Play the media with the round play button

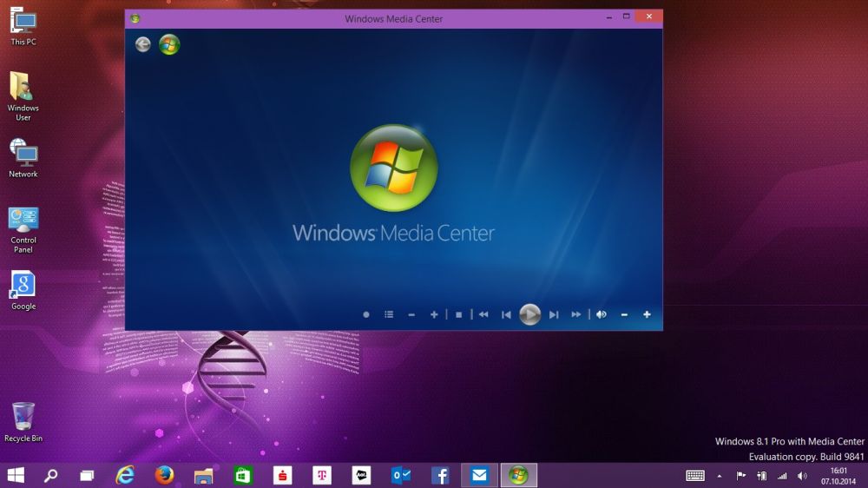click(x=529, y=314)
